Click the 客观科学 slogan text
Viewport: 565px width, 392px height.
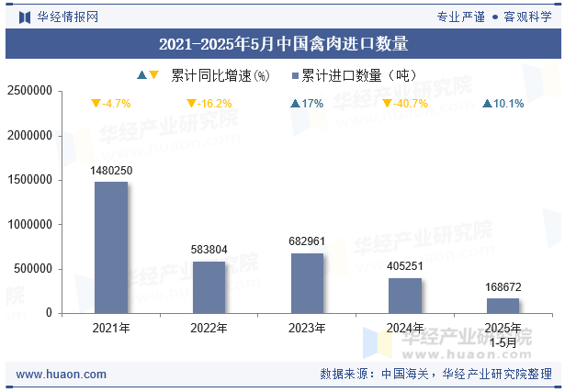pyautogui.click(x=527, y=17)
